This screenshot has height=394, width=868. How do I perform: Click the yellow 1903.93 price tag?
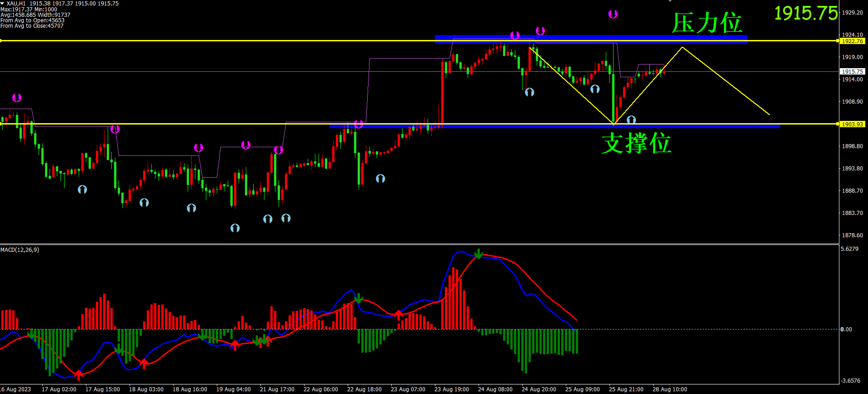(852, 124)
